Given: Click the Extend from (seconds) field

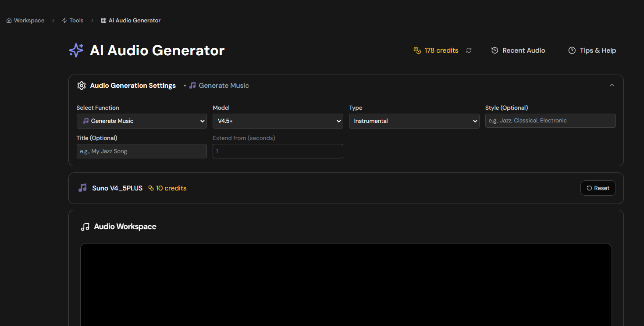Looking at the screenshot, I should [x=278, y=151].
